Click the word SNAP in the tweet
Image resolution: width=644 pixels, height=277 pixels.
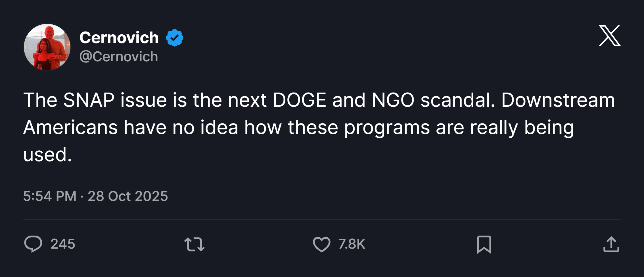coord(89,100)
